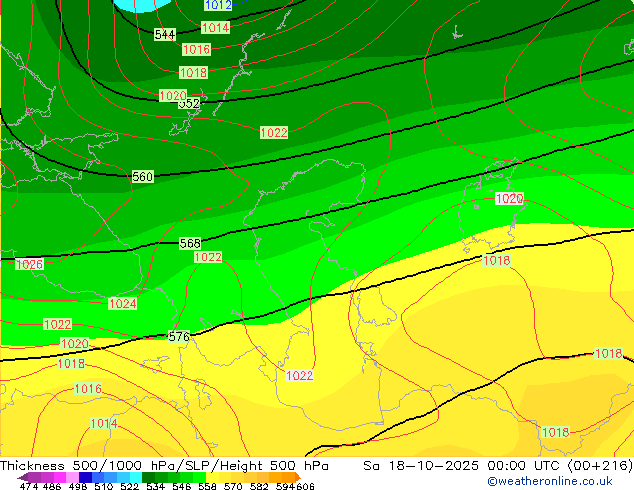This screenshot has width=634, height=490.
Task: Click the 544 height contour label
Action: point(165,34)
